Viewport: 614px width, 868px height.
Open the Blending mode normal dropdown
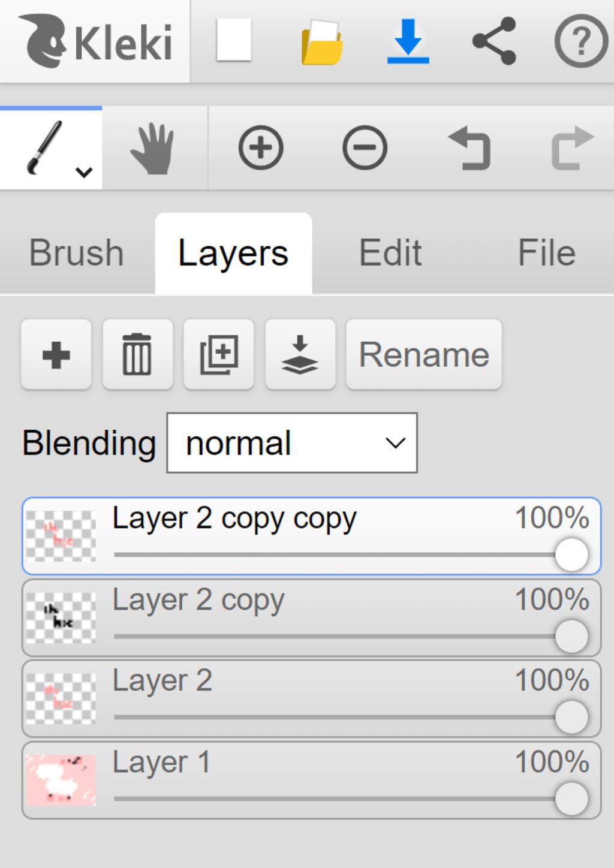point(292,443)
